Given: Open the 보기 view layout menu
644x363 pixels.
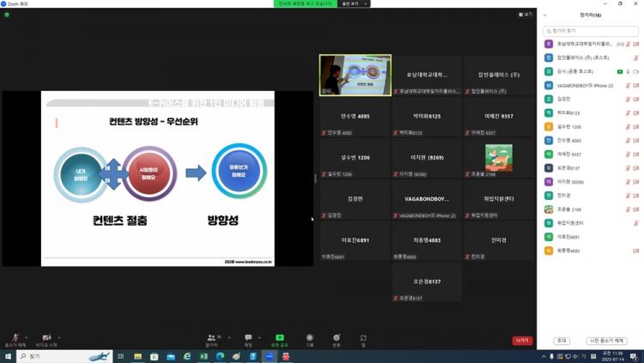Looking at the screenshot, I should [526, 15].
